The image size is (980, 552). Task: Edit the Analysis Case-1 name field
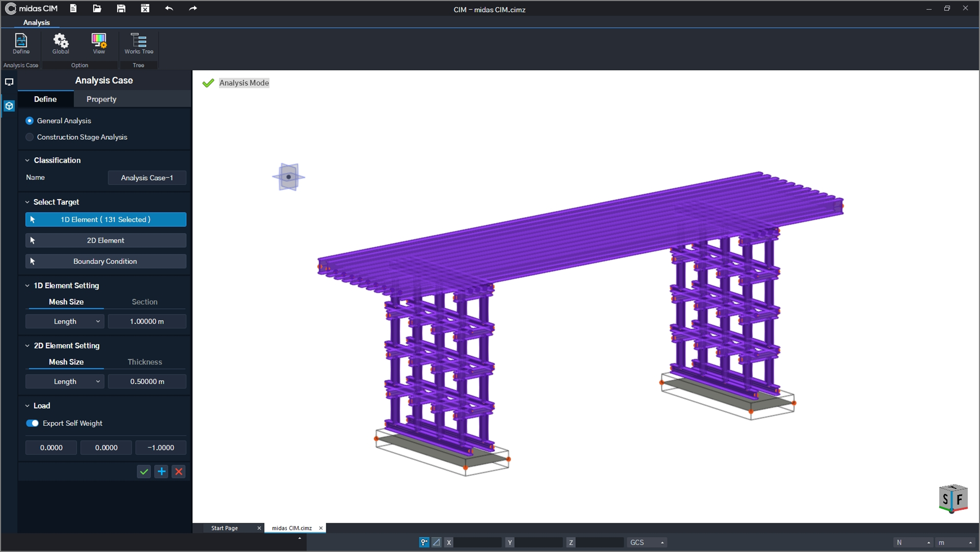click(147, 178)
